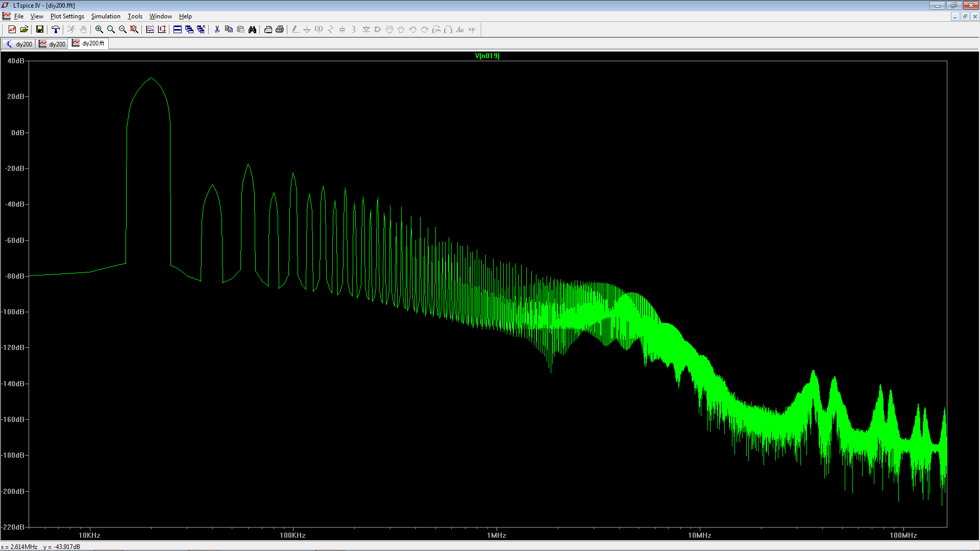980x551 pixels.
Task: Click the New Schematic toolbar icon
Action: click(x=12, y=30)
